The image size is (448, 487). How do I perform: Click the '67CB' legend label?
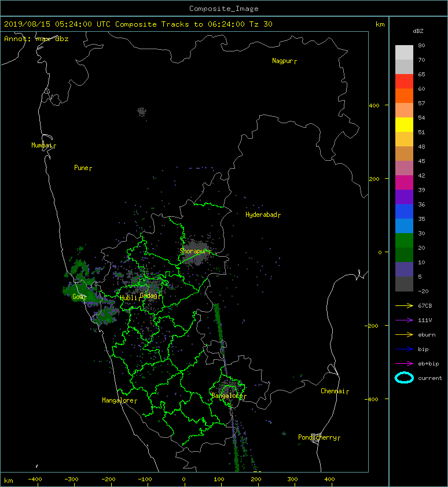(x=425, y=306)
